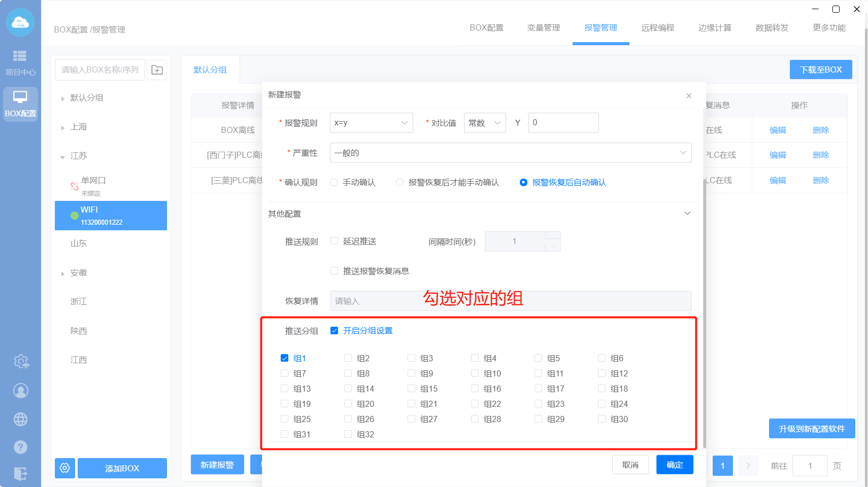Viewport: 868px width, 487px height.
Task: Click the gear button beside 添加BOX
Action: pyautogui.click(x=65, y=468)
